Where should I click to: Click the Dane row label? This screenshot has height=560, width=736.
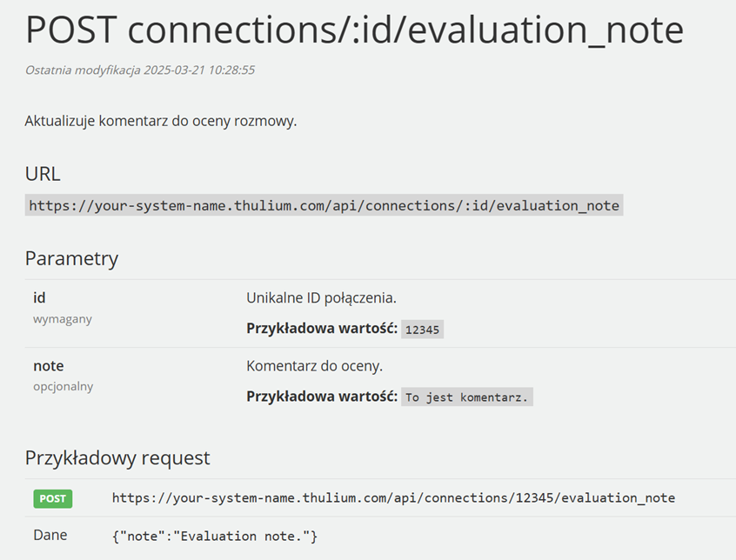[x=50, y=535]
